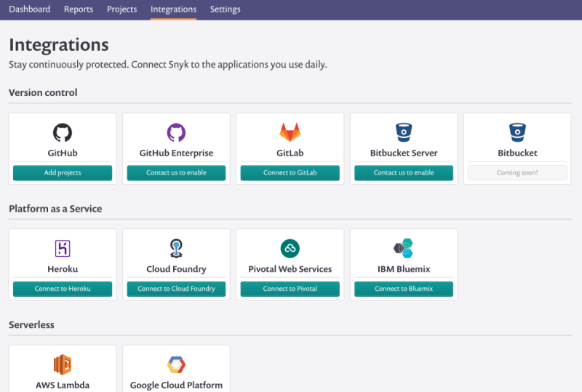Click the GitLab card title

(290, 153)
